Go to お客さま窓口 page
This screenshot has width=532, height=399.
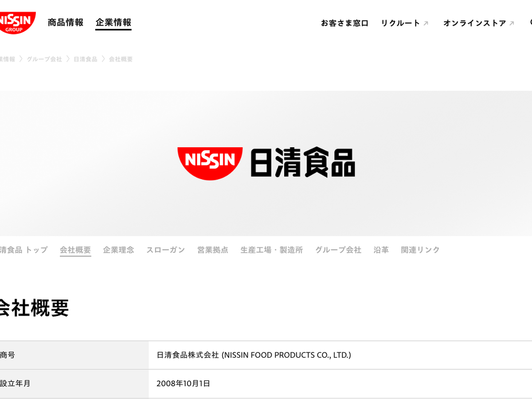(344, 23)
